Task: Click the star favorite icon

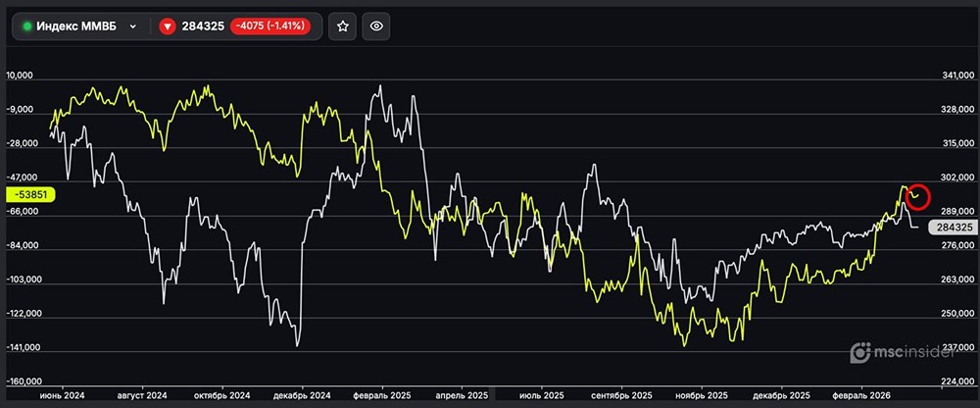Action: point(342,26)
